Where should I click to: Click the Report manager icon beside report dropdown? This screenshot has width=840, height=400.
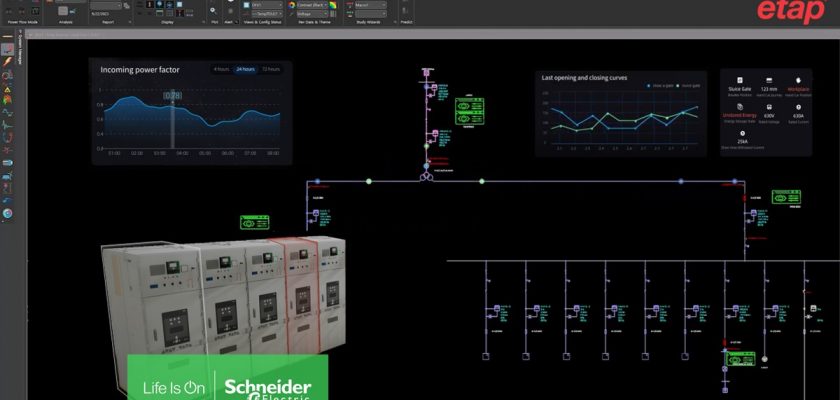pyautogui.click(x=126, y=5)
